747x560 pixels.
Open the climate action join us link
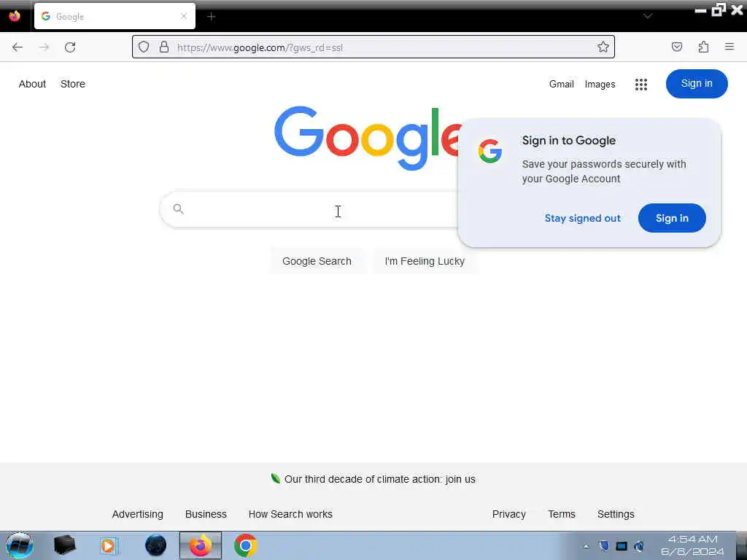pos(379,479)
